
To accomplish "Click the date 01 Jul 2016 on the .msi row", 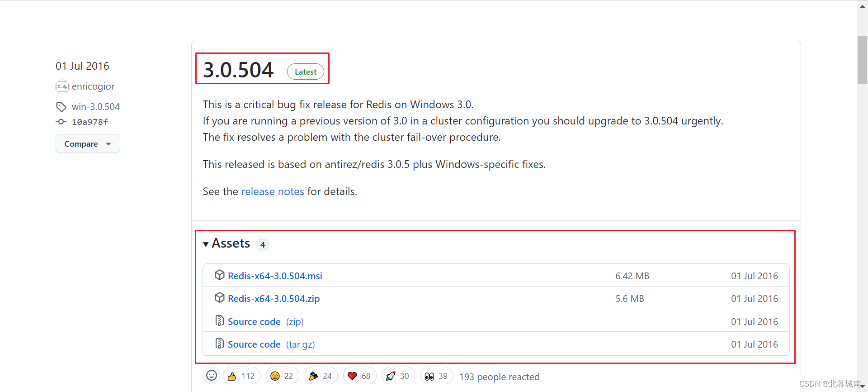I will point(755,276).
